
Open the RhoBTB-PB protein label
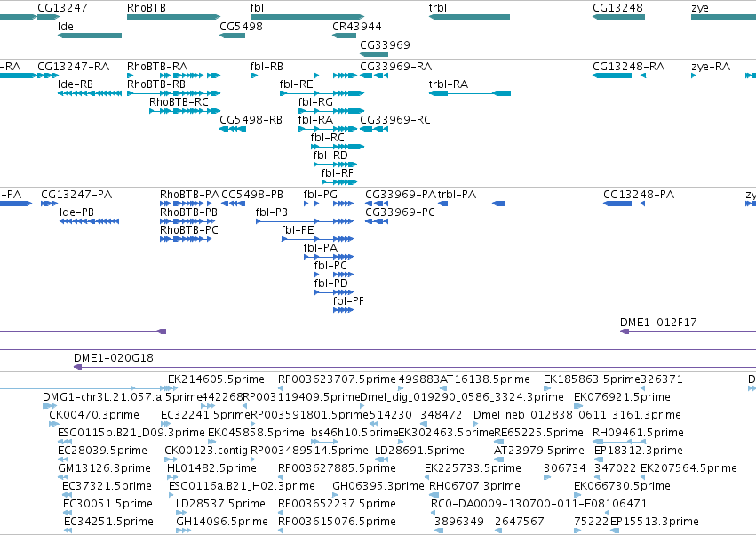pyautogui.click(x=188, y=212)
